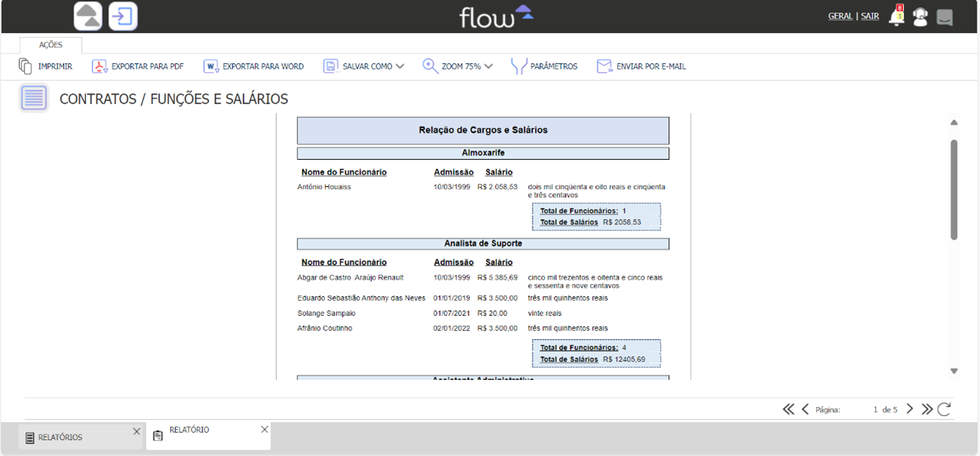Click Relatórios tab list icon
The height and width of the screenshot is (456, 980).
[x=30, y=438]
